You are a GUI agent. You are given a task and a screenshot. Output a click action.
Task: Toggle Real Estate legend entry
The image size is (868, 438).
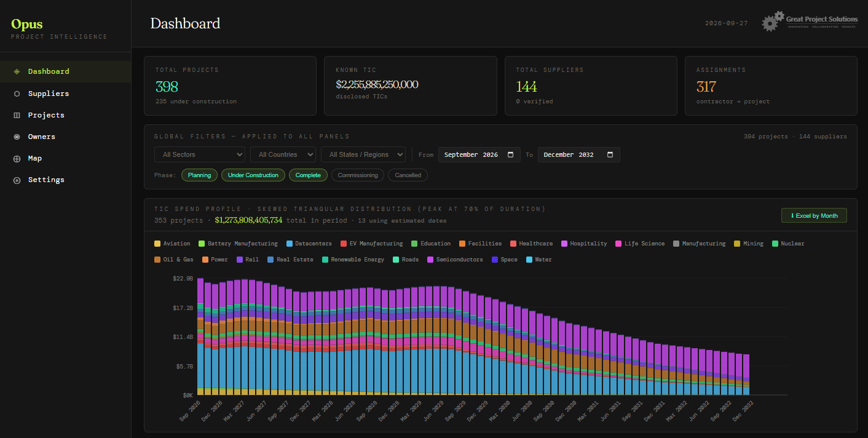(290, 260)
